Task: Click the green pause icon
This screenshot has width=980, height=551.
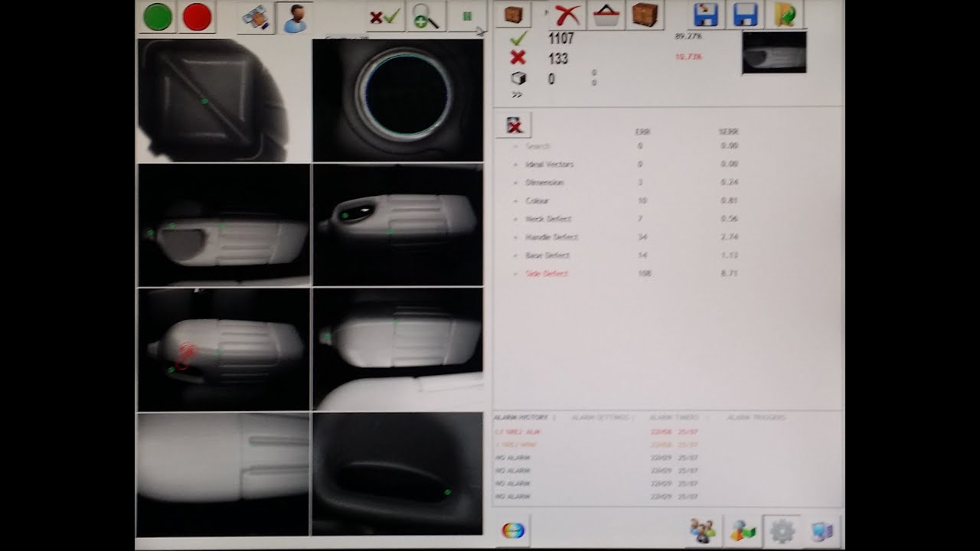Action: [467, 17]
